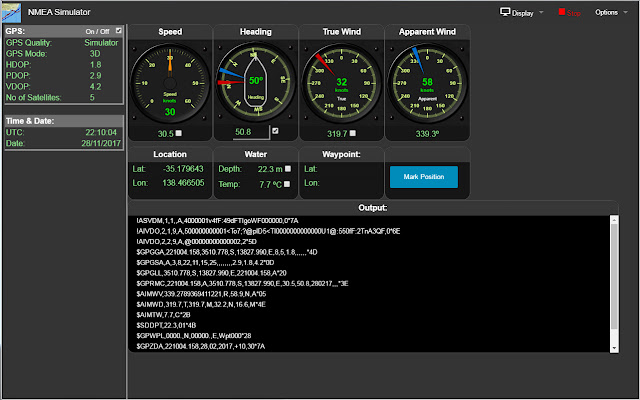Toggle the GPS On / Off checkbox
This screenshot has height=400, width=640.
119,31
